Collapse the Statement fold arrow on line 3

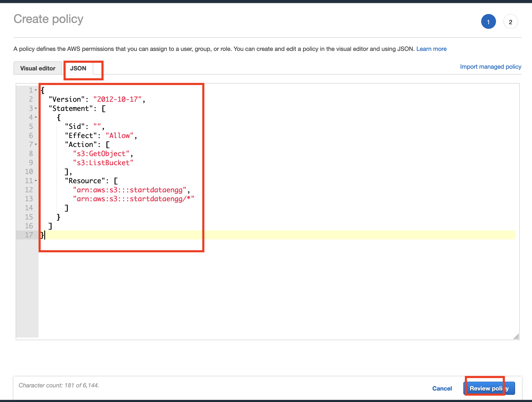(x=36, y=108)
